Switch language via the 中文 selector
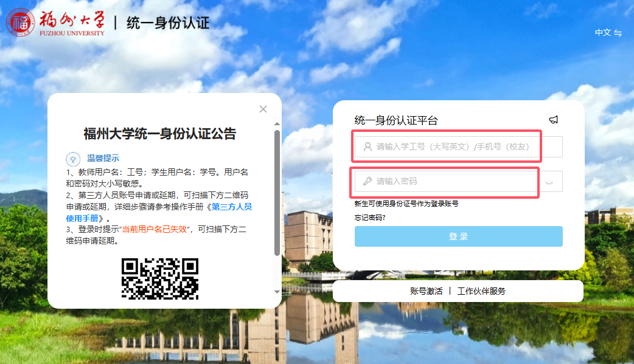Image resolution: width=634 pixels, height=364 pixels. [602, 33]
